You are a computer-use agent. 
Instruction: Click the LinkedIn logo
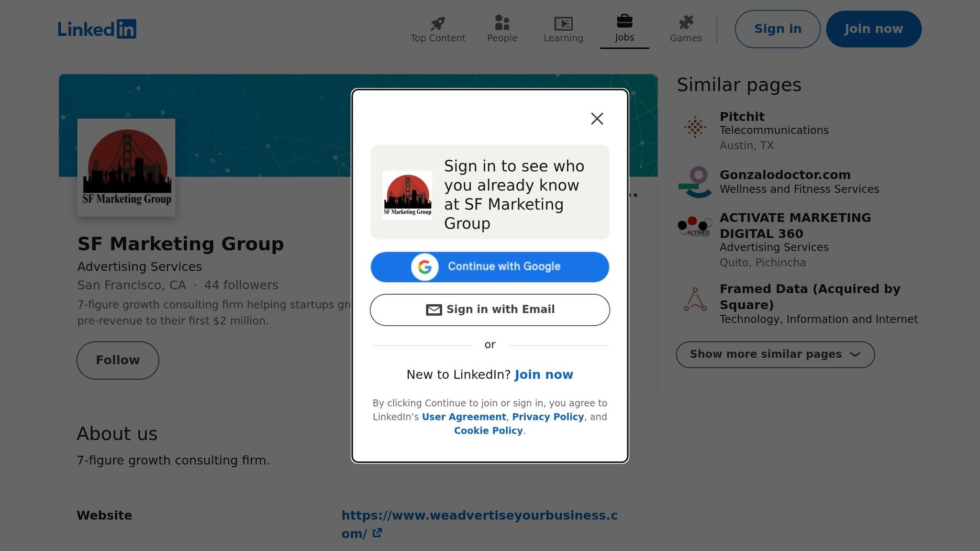(97, 29)
